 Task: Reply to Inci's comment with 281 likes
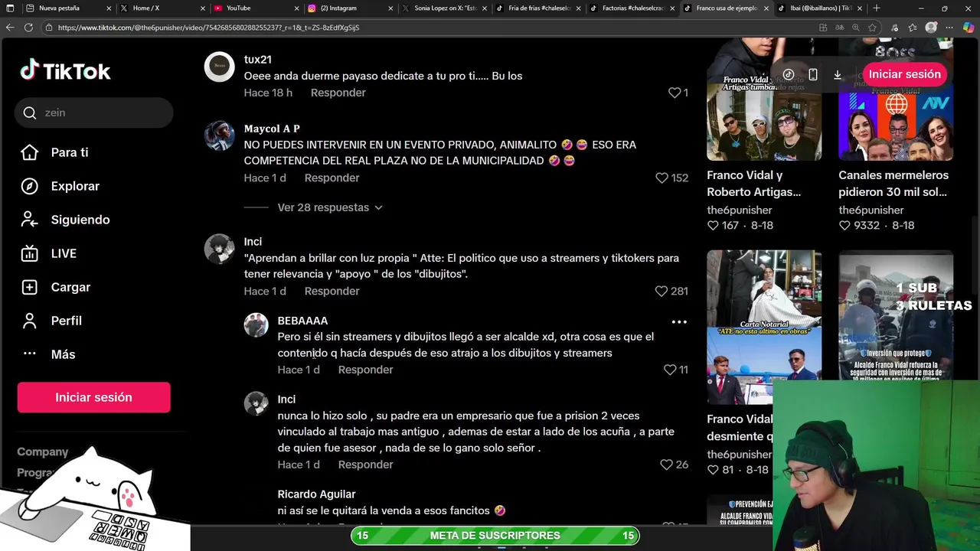click(x=332, y=291)
